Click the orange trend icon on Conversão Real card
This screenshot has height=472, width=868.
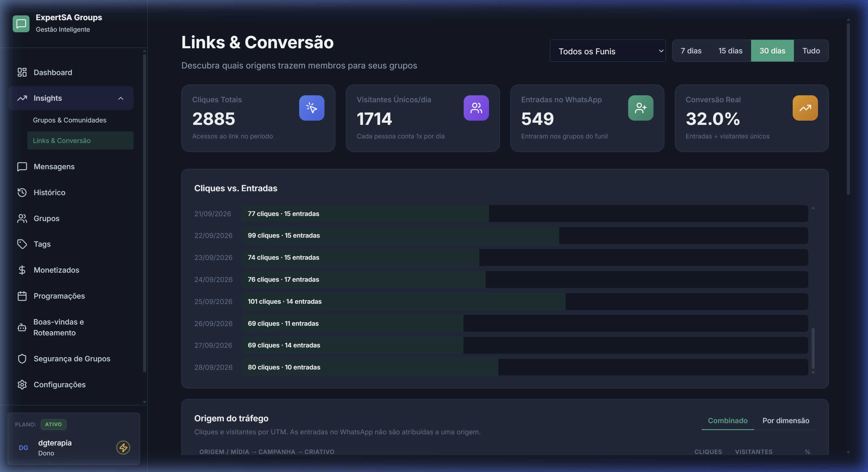[805, 108]
